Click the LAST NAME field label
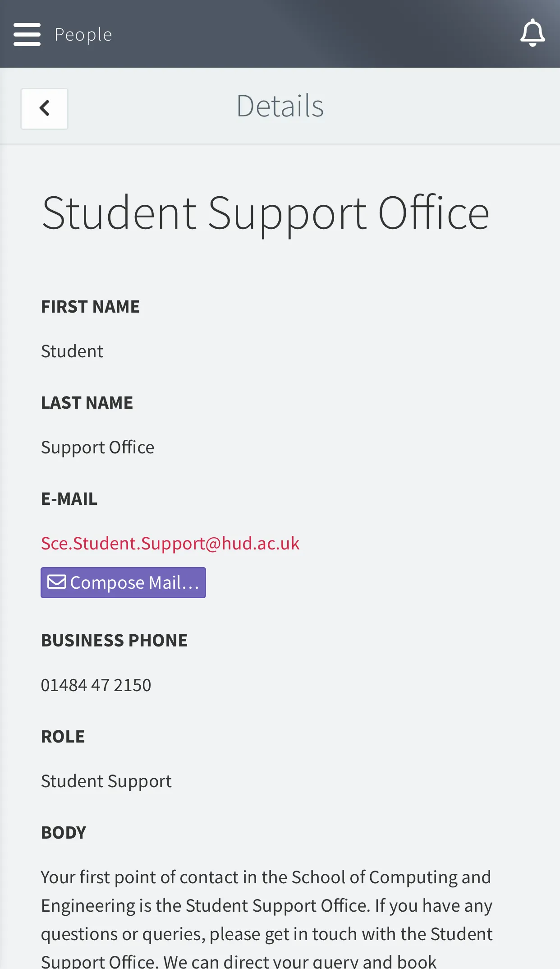Viewport: 560px width, 969px height. pyautogui.click(x=87, y=403)
